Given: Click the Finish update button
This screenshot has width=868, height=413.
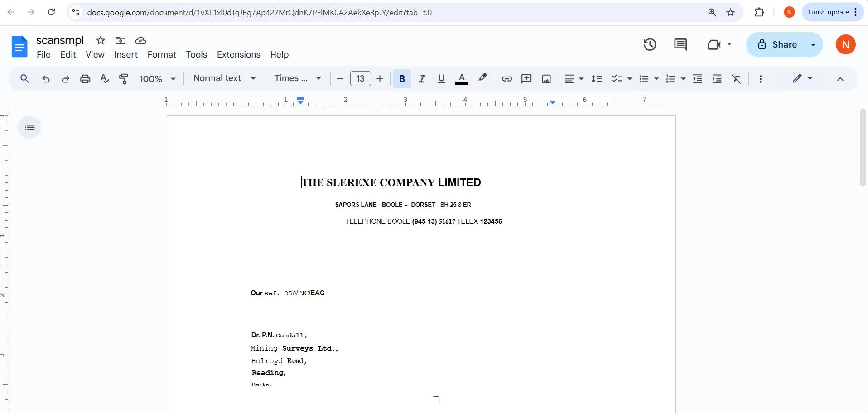Looking at the screenshot, I should click(828, 12).
